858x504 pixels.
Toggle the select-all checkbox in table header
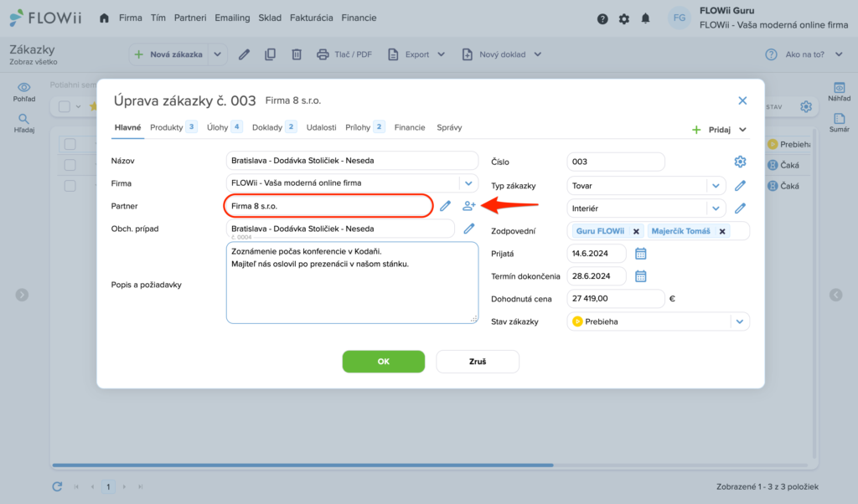tap(65, 106)
